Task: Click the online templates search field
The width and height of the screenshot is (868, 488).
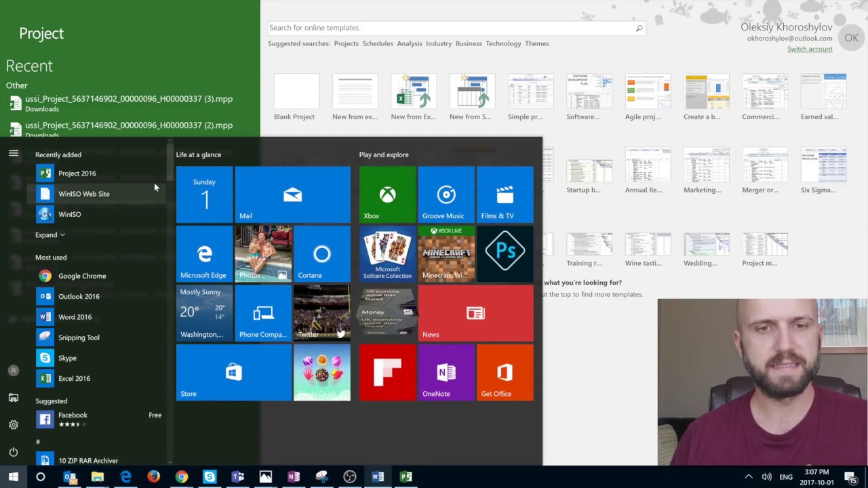Action: click(x=450, y=28)
